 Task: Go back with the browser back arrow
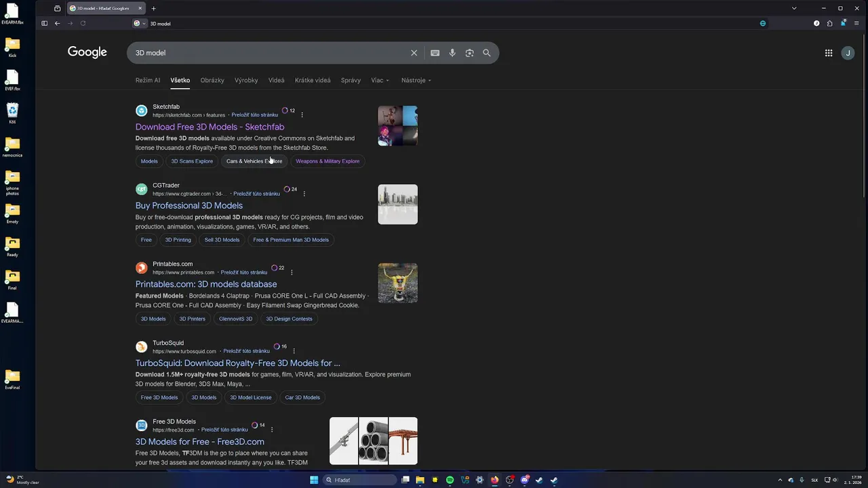(57, 23)
